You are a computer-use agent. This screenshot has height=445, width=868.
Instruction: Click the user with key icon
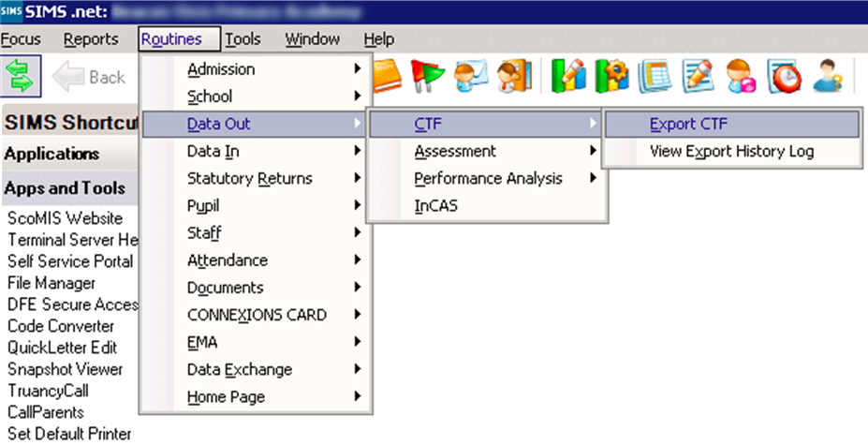[828, 77]
